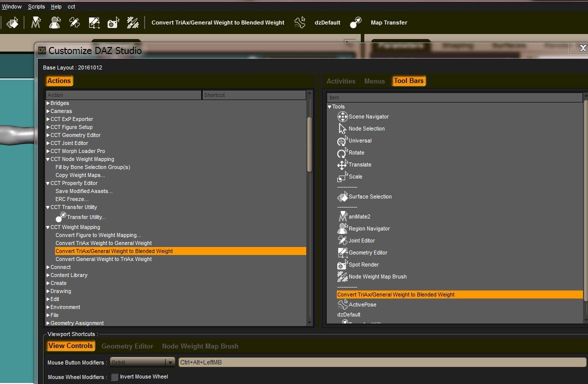Image resolution: width=588 pixels, height=384 pixels.
Task: Select the Rotate tool icon in the Tools list
Action: point(342,152)
